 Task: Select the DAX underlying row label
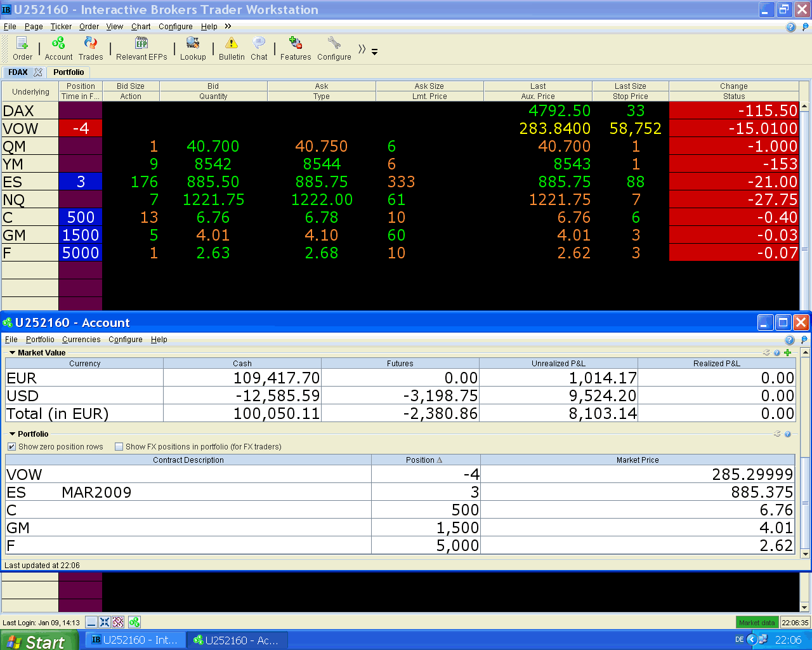coord(30,110)
